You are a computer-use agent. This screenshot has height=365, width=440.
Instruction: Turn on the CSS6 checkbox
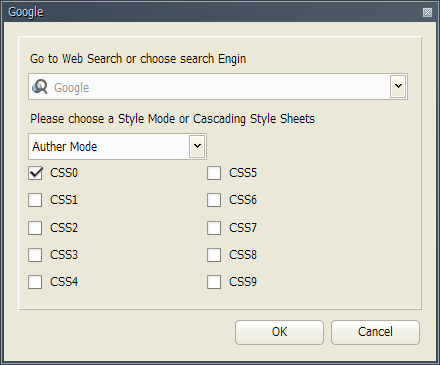pyautogui.click(x=214, y=200)
